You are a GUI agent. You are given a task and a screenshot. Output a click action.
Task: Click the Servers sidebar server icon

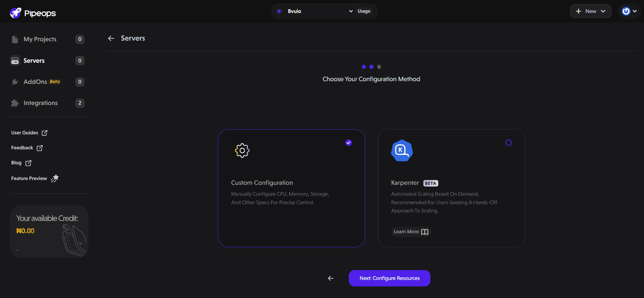click(x=15, y=61)
